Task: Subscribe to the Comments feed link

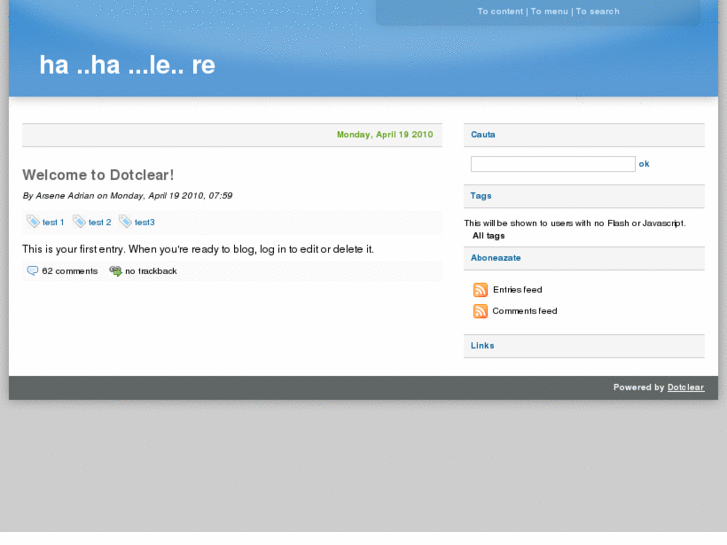Action: point(525,311)
